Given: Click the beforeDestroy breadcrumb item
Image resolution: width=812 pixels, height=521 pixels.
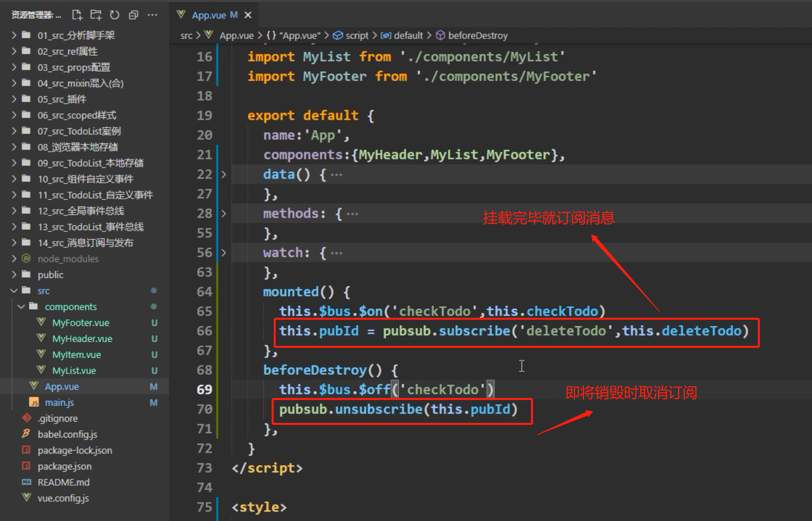Looking at the screenshot, I should pyautogui.click(x=472, y=35).
